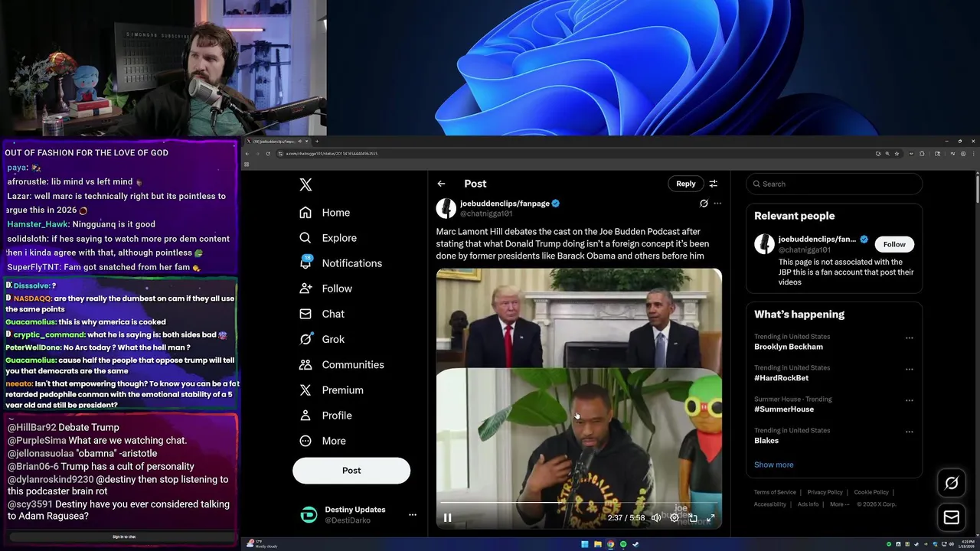Open the post's three-dot more menu
This screenshot has height=551, width=980.
click(x=717, y=204)
